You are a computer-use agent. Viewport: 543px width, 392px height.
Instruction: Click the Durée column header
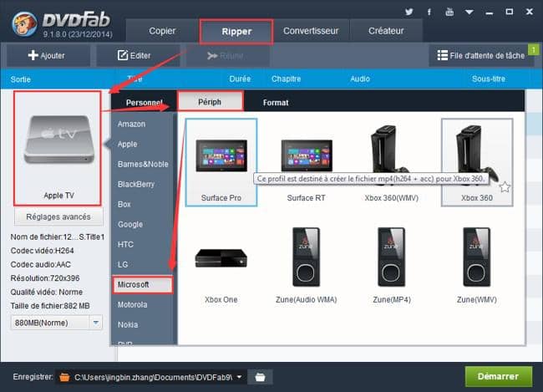(240, 79)
